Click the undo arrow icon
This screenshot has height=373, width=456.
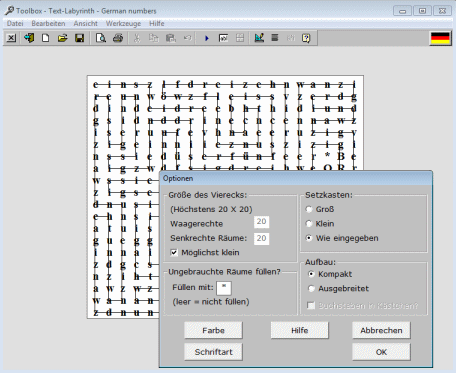187,38
